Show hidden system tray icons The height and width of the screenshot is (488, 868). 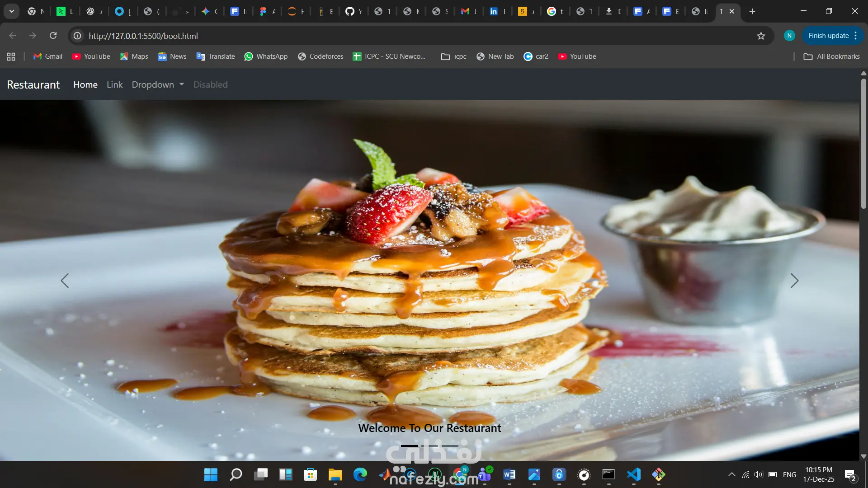tap(731, 474)
